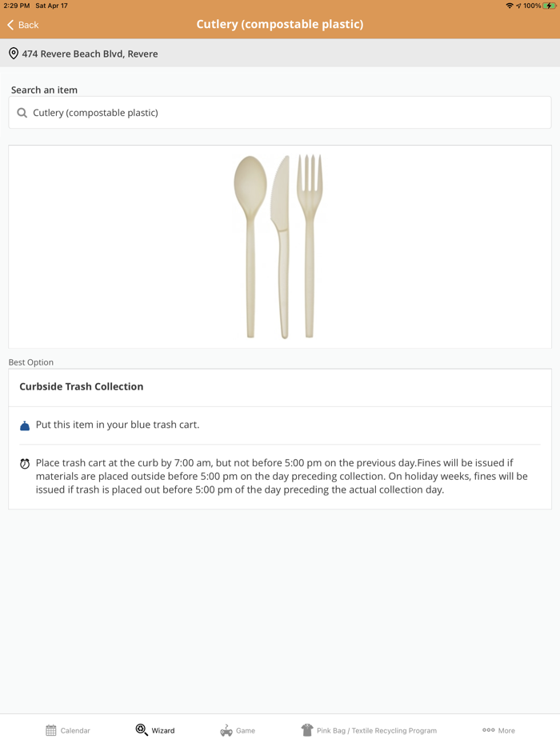Tap the blue trash cart icon

coord(25,425)
